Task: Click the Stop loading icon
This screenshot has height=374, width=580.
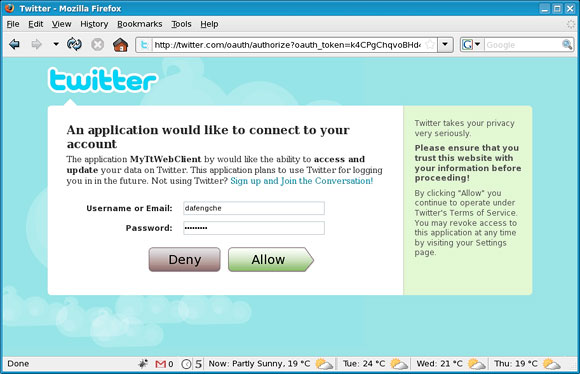Action: pos(98,45)
